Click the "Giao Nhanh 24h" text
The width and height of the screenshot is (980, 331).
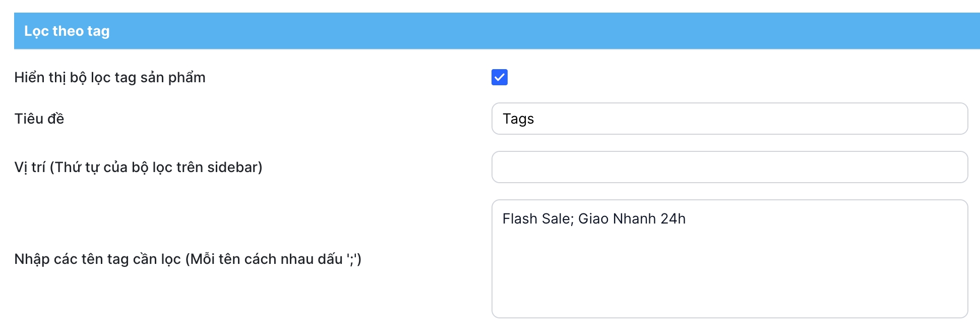coord(632,219)
